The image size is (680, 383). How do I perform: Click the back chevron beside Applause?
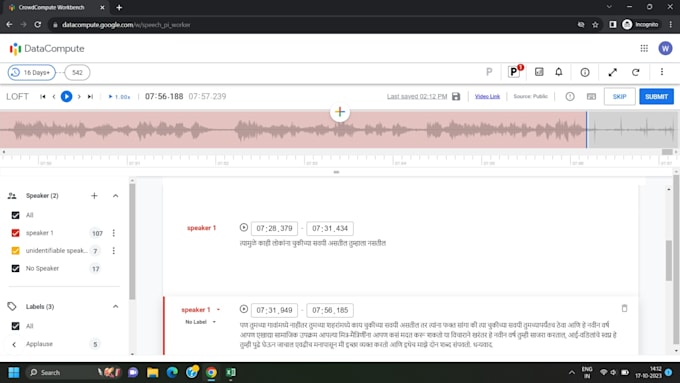pos(14,344)
